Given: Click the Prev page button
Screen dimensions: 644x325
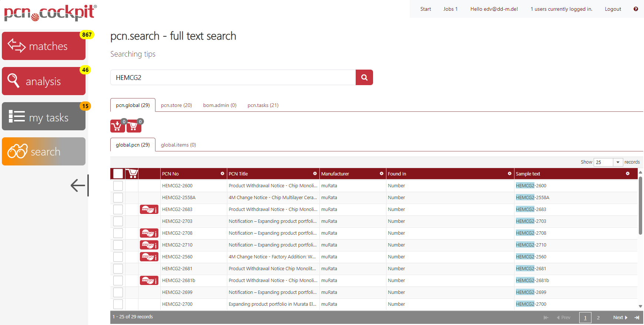Looking at the screenshot, I should [563, 318].
